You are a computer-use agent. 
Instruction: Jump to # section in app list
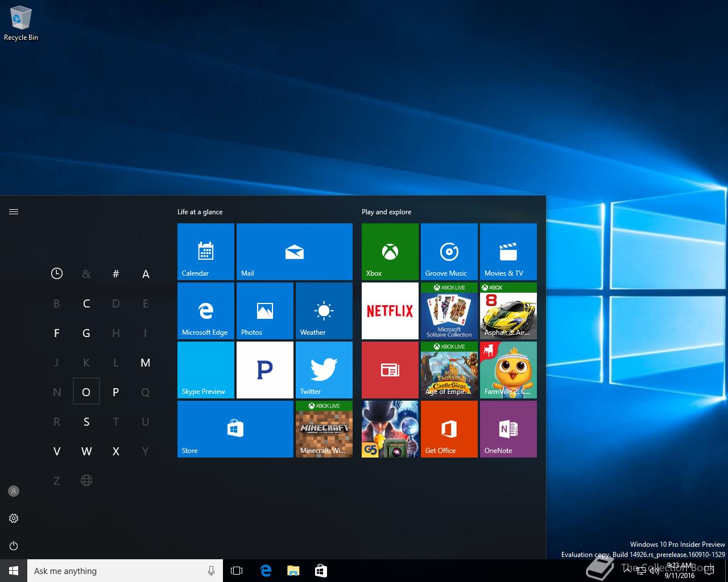116,274
